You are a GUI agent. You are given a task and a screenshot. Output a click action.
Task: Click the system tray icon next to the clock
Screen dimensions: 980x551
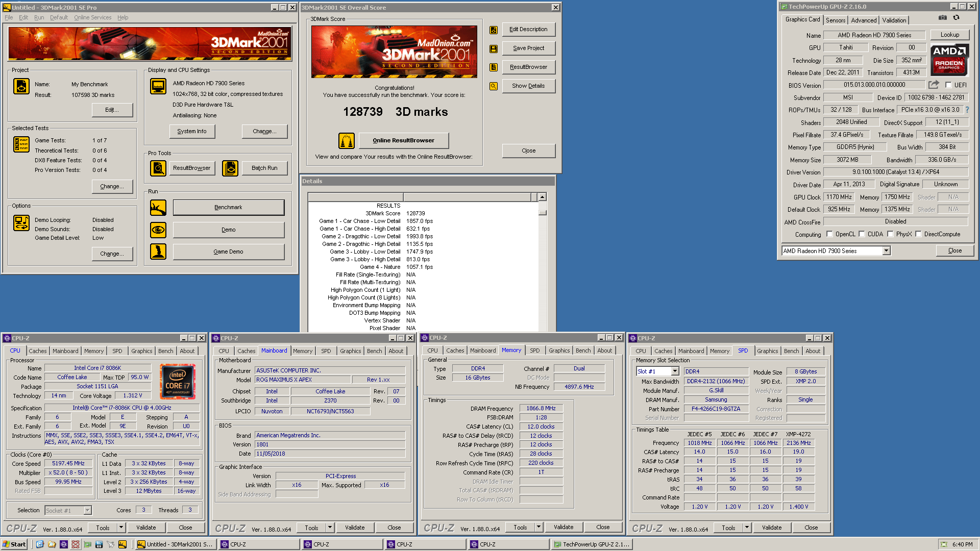(x=944, y=544)
